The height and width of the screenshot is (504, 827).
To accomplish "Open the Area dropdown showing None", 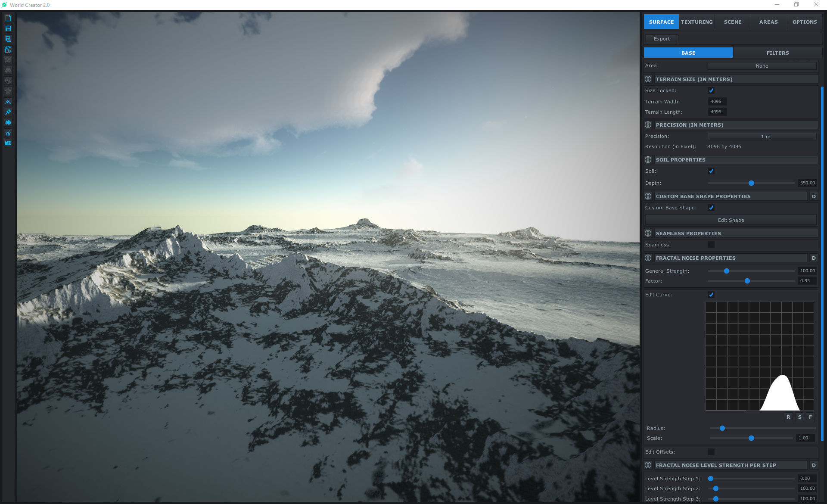I will [762, 66].
